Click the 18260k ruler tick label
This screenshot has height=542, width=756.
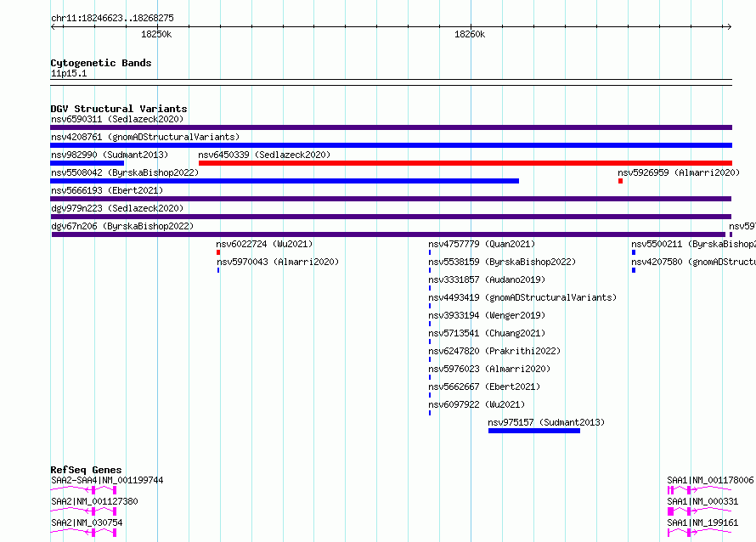pos(470,34)
